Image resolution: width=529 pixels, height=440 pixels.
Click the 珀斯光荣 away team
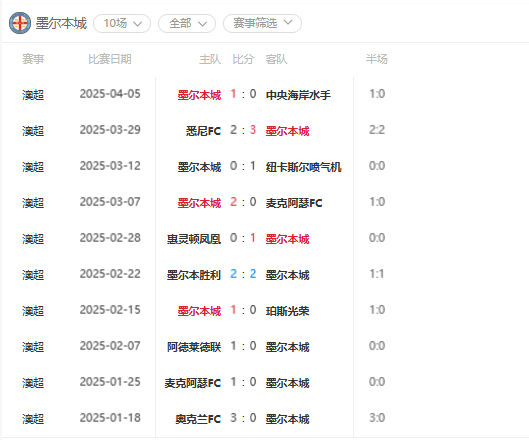[287, 311]
